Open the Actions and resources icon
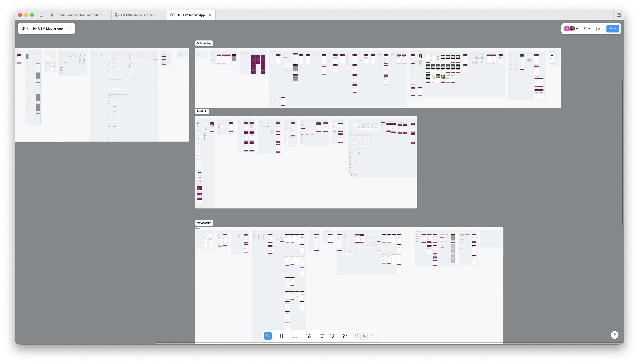639x364 pixels. (345, 336)
